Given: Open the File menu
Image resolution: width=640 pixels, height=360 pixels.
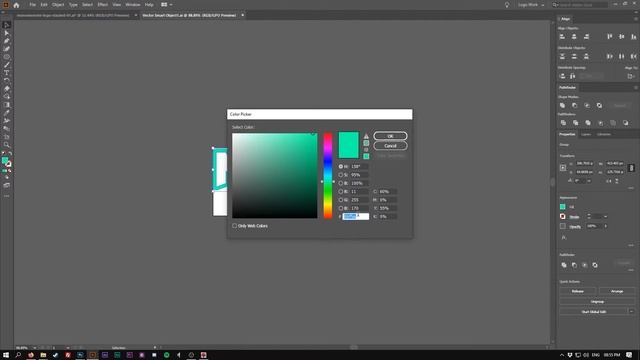Looking at the screenshot, I should click(32, 5).
